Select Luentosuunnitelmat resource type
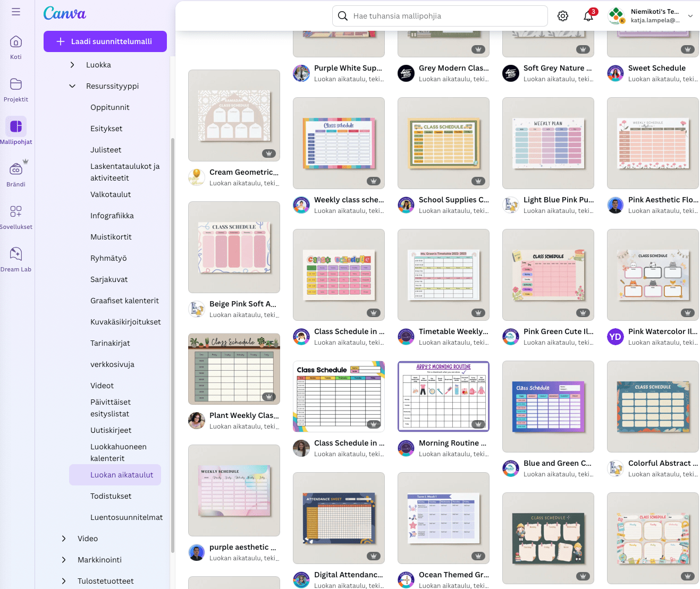The height and width of the screenshot is (589, 700). pyautogui.click(x=126, y=517)
